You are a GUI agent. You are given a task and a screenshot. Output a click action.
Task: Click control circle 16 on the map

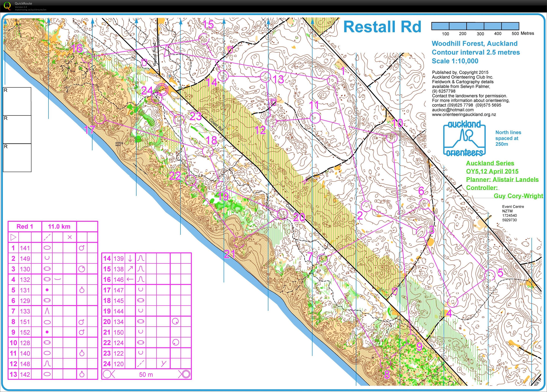tap(87, 57)
